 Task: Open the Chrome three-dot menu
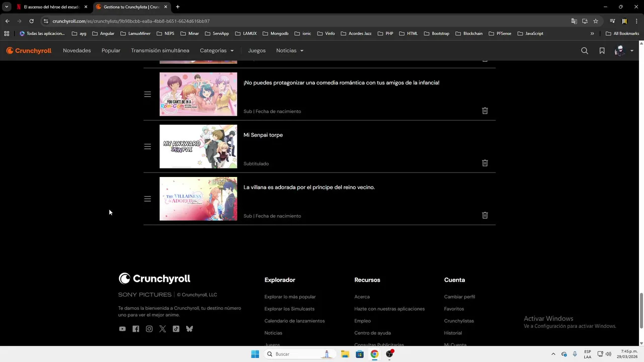click(636, 21)
